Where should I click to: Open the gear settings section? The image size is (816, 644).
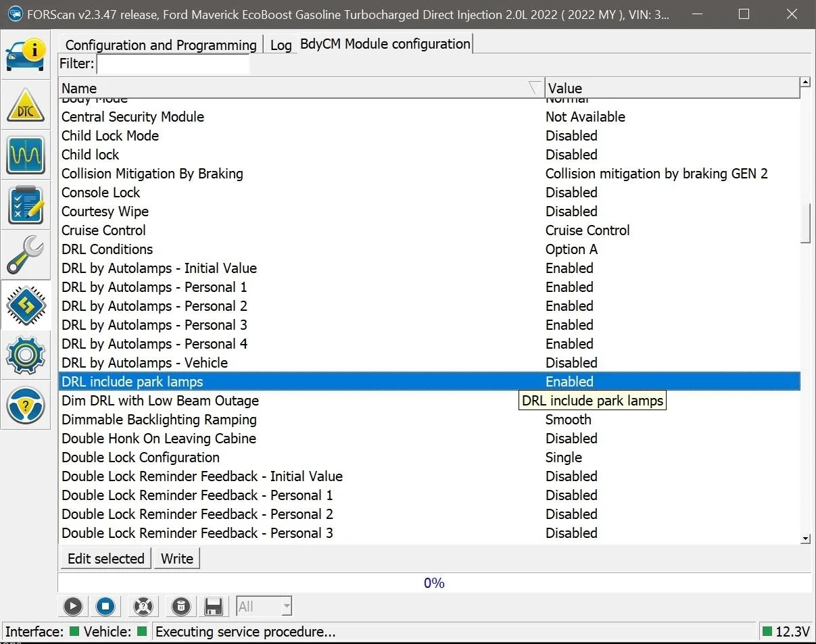(26, 355)
